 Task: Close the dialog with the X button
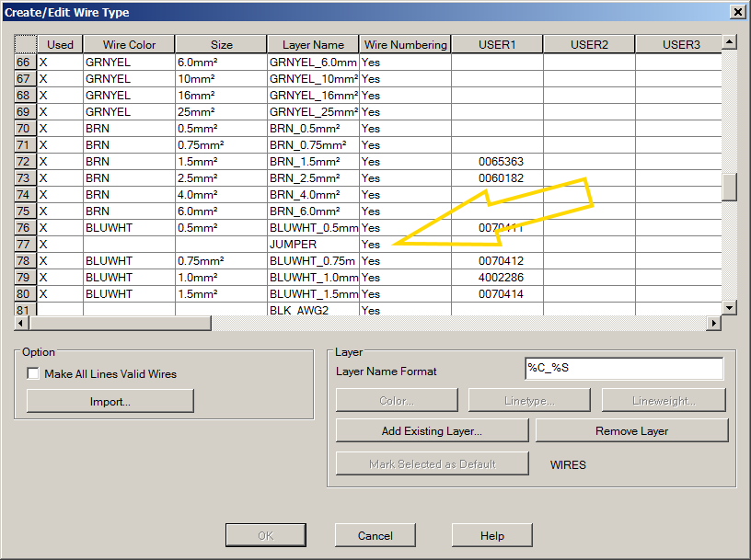(739, 11)
